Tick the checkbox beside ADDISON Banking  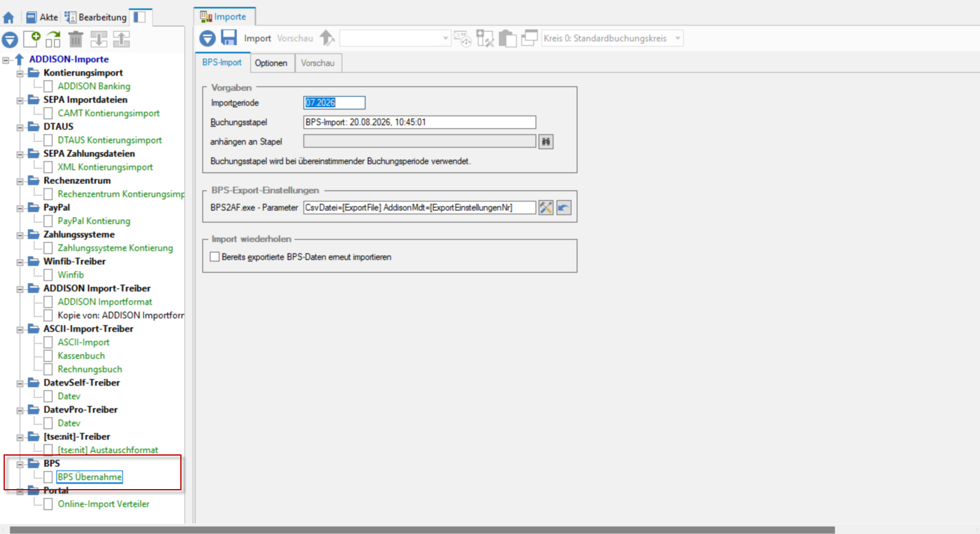pos(49,86)
